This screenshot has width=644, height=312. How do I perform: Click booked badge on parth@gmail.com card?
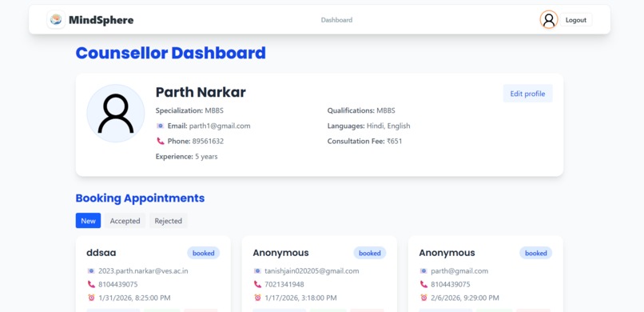pos(535,254)
